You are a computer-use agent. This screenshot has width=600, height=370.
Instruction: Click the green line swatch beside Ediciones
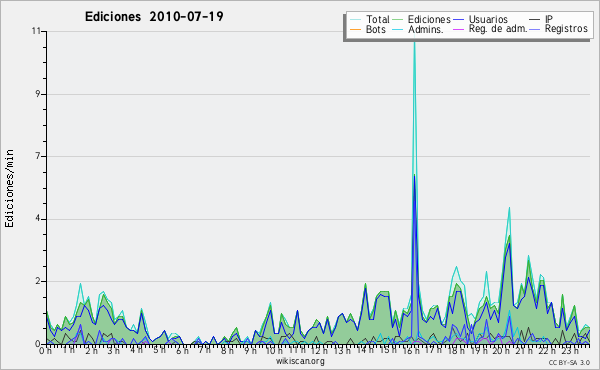[x=398, y=20]
